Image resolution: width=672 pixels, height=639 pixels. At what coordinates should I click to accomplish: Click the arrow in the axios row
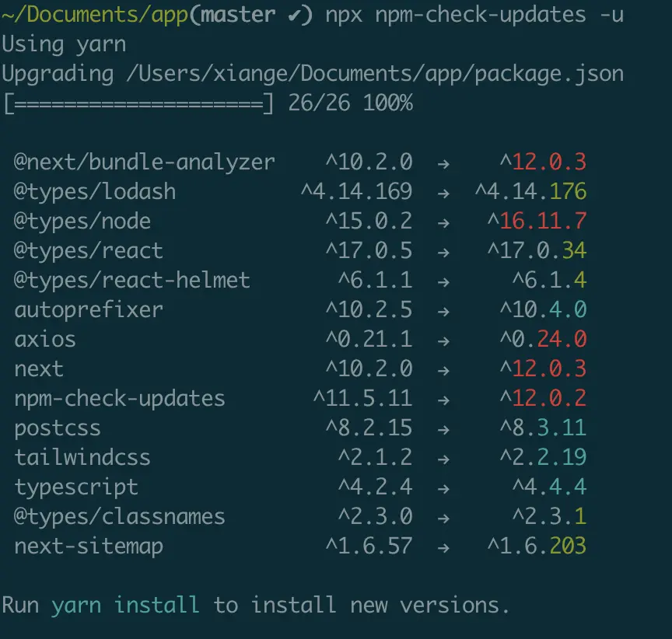(x=443, y=341)
